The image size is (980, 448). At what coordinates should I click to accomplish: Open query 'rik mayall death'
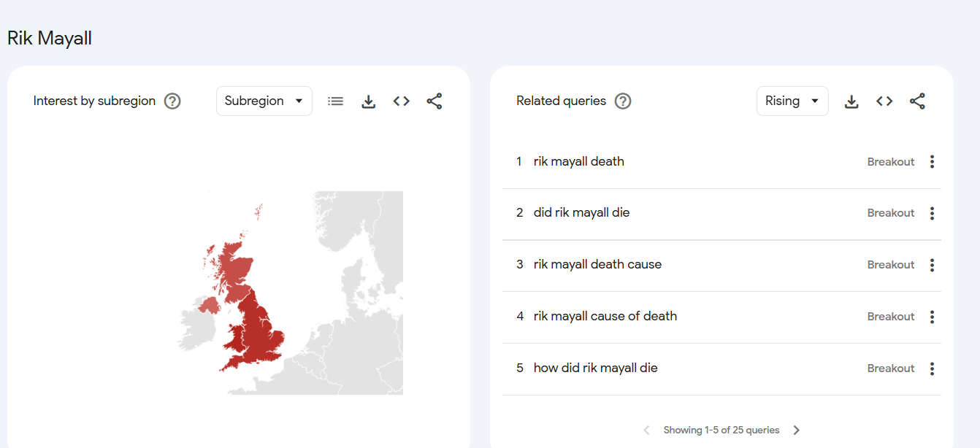(579, 162)
